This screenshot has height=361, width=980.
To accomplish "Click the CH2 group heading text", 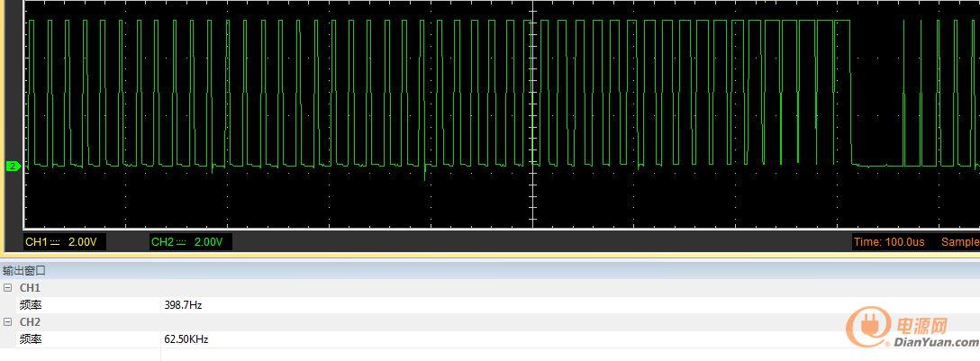I will tap(30, 322).
